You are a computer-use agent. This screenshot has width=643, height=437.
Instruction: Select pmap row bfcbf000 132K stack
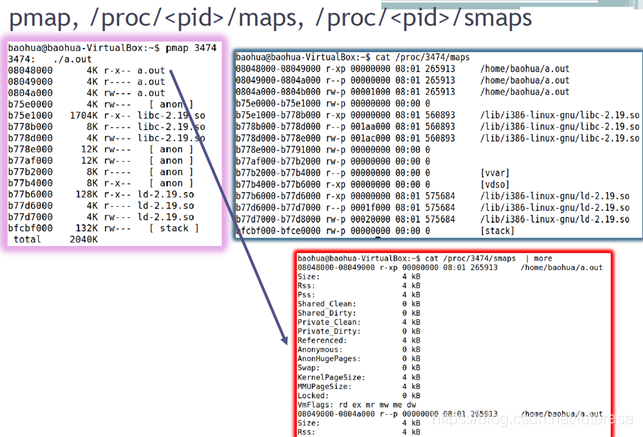[x=103, y=228]
